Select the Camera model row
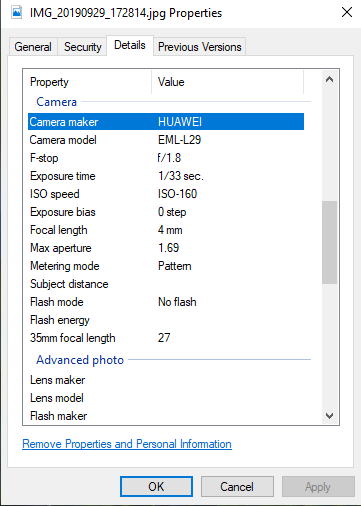361x506 pixels. click(x=166, y=140)
